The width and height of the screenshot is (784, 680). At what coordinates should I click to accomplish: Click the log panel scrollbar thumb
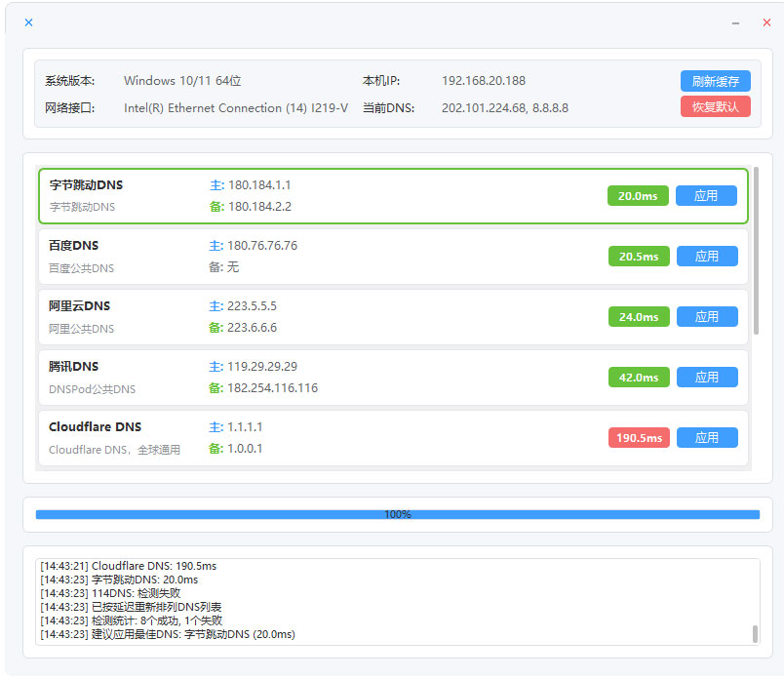click(755, 633)
